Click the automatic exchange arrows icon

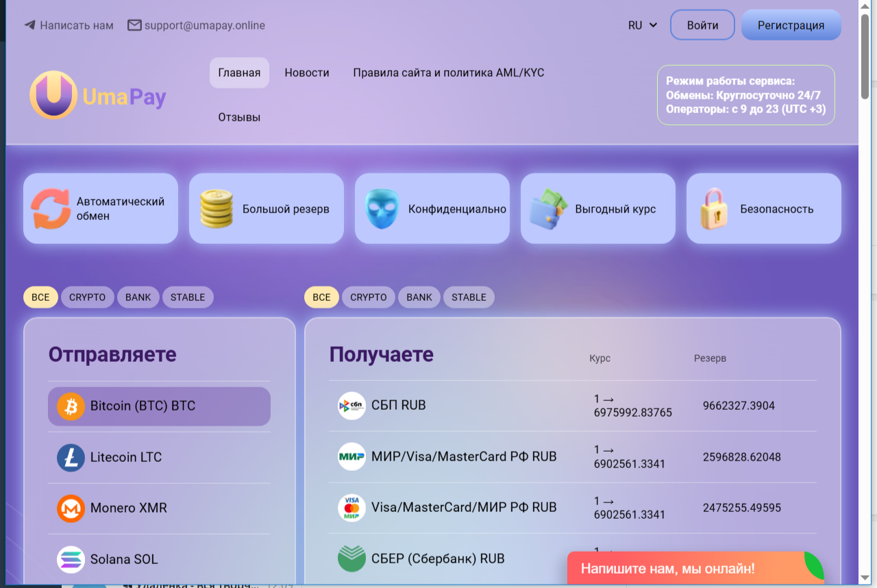(51, 208)
